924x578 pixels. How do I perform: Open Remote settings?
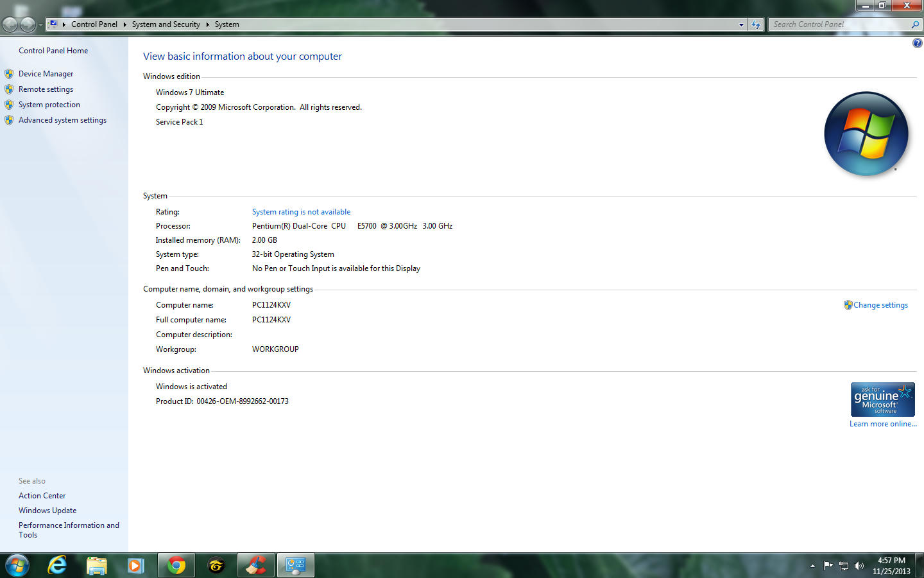(x=46, y=89)
